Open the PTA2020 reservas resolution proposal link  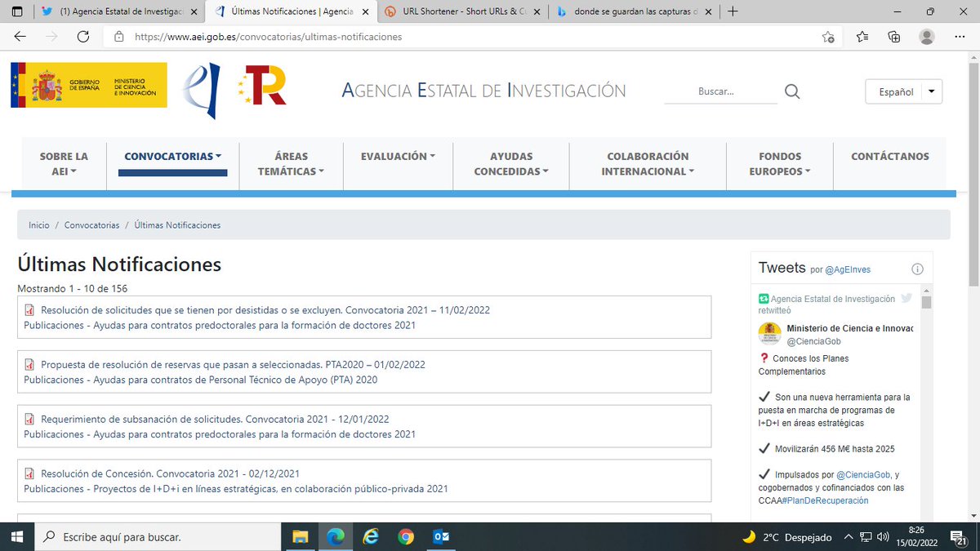[x=233, y=365]
